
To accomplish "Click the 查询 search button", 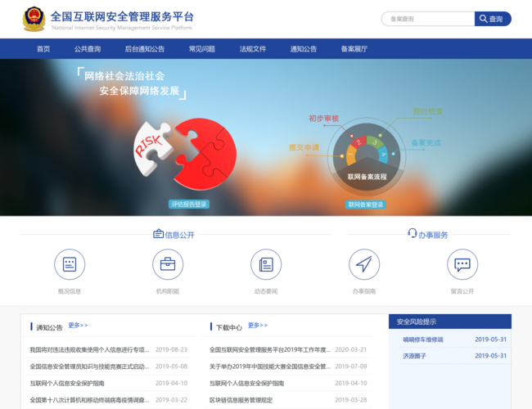I will [493, 19].
